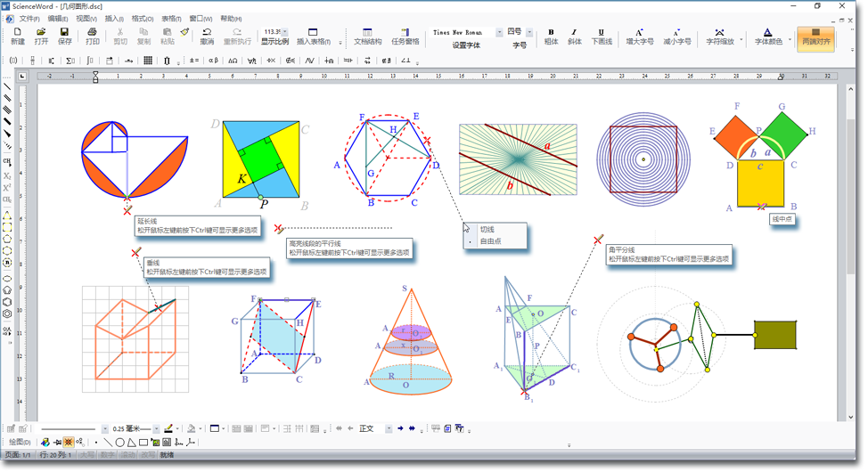The height and width of the screenshot is (472, 868).
Task: Open the 插入 (Insert) menu
Action: point(114,18)
